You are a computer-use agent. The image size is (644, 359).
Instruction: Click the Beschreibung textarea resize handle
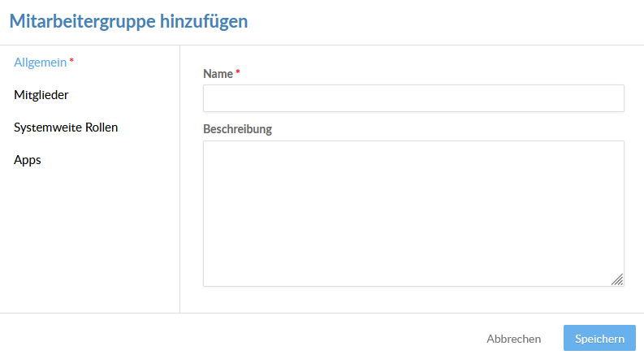(617, 279)
